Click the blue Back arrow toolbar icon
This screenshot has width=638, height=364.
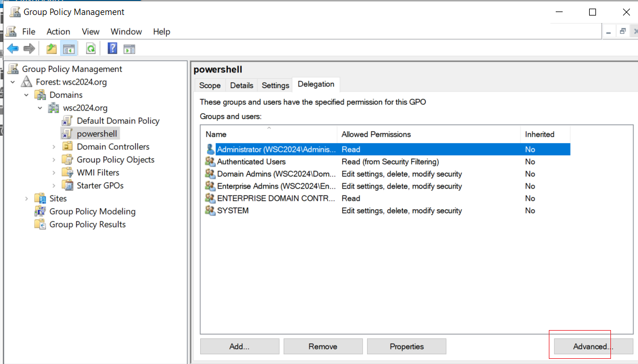(13, 49)
